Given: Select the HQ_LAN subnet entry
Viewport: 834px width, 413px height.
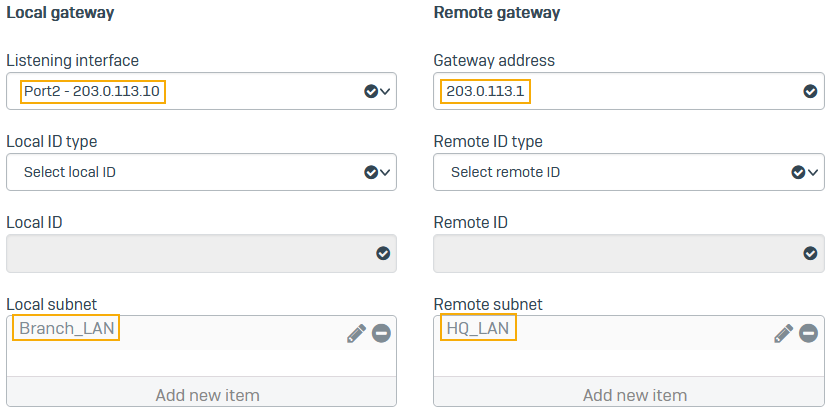Looking at the screenshot, I should point(478,328).
